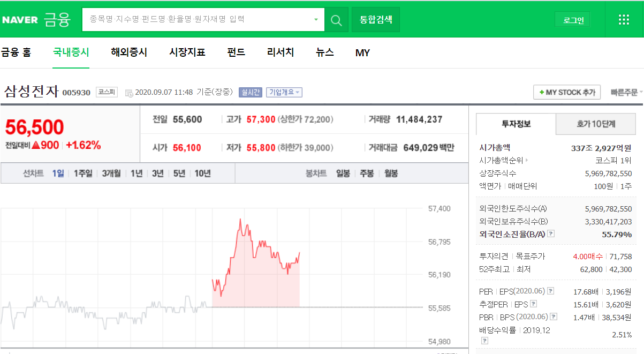The height and width of the screenshot is (354, 644).
Task: Select 3개월 line chart period
Action: [111, 174]
